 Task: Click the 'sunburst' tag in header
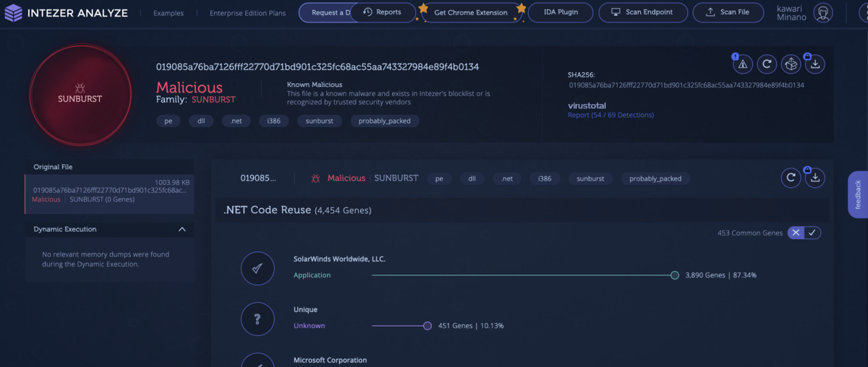point(320,121)
